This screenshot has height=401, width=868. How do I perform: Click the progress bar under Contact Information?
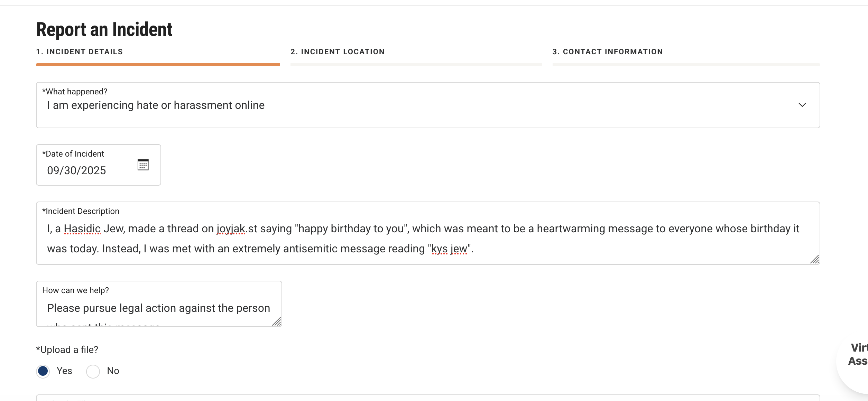tap(686, 65)
